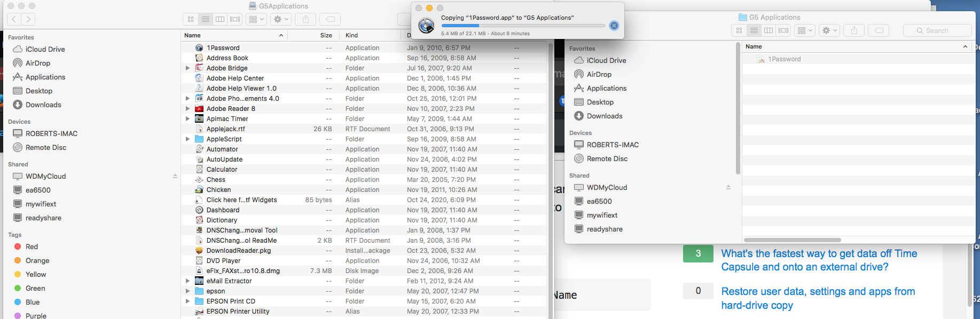Click the DVD Player application icon
This screenshot has width=980, height=319.
pyautogui.click(x=199, y=260)
